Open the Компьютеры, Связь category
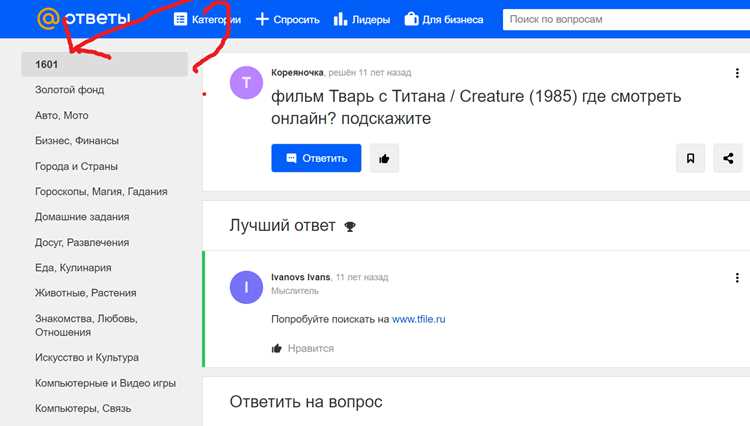The width and height of the screenshot is (750, 426). pyautogui.click(x=83, y=408)
